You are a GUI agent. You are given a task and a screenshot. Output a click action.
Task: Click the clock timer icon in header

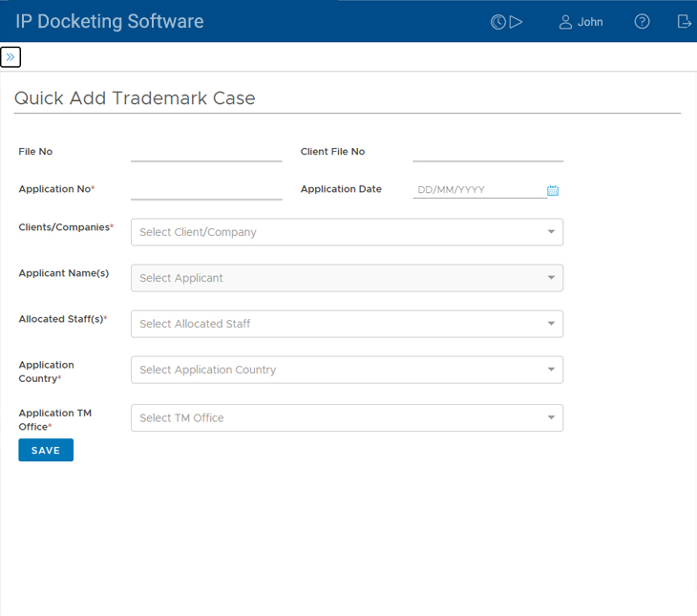[498, 22]
